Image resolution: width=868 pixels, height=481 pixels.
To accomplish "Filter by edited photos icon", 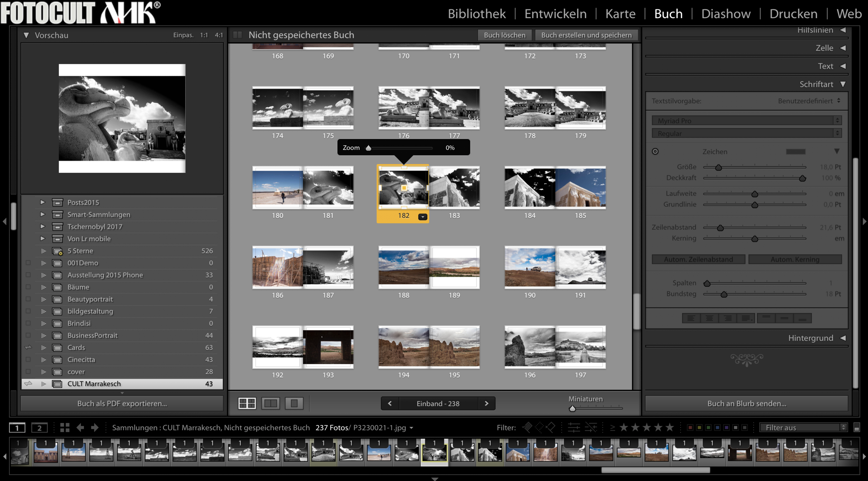I will coord(574,427).
